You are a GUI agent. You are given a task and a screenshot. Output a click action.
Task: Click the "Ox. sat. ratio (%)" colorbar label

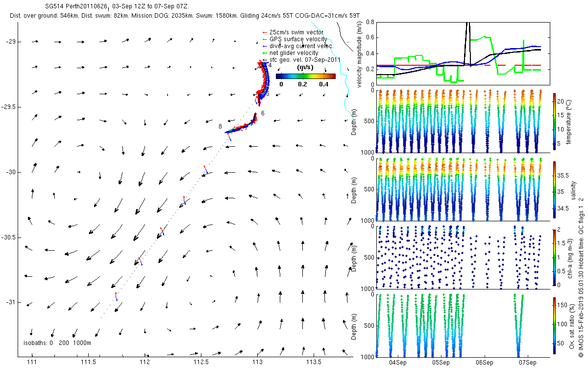[x=572, y=325]
